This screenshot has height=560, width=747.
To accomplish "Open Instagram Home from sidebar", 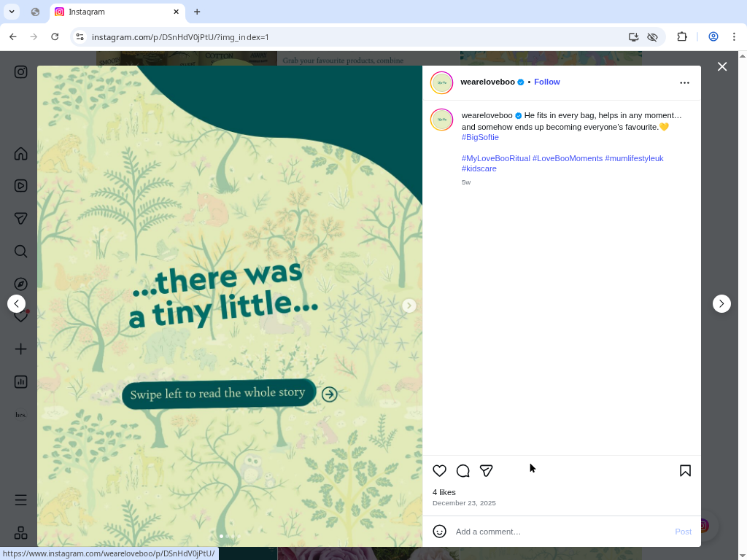I will (21, 153).
